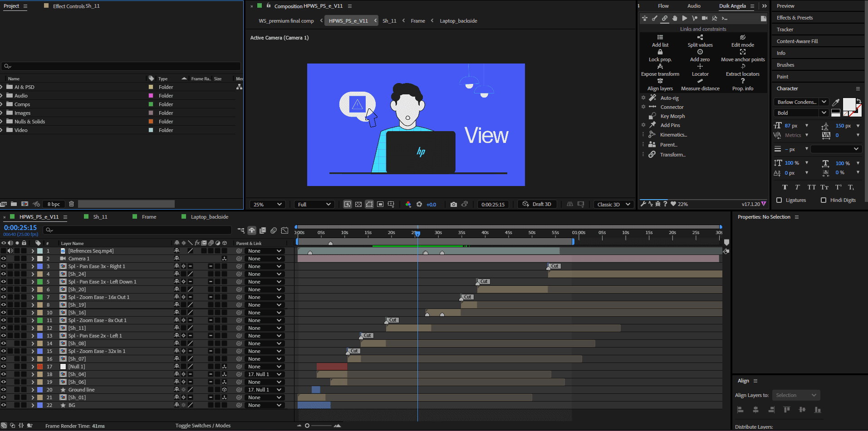Enable the Ligatures checkbox
Image resolution: width=868 pixels, height=431 pixels.
[x=779, y=200]
